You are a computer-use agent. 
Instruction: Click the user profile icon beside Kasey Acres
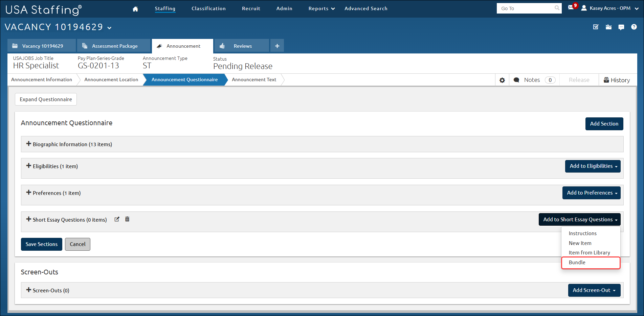coord(584,8)
